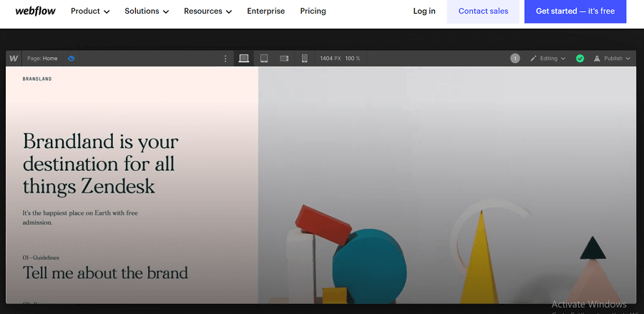This screenshot has width=644, height=314.
Task: Click the 100 % zoom value
Action: (352, 58)
